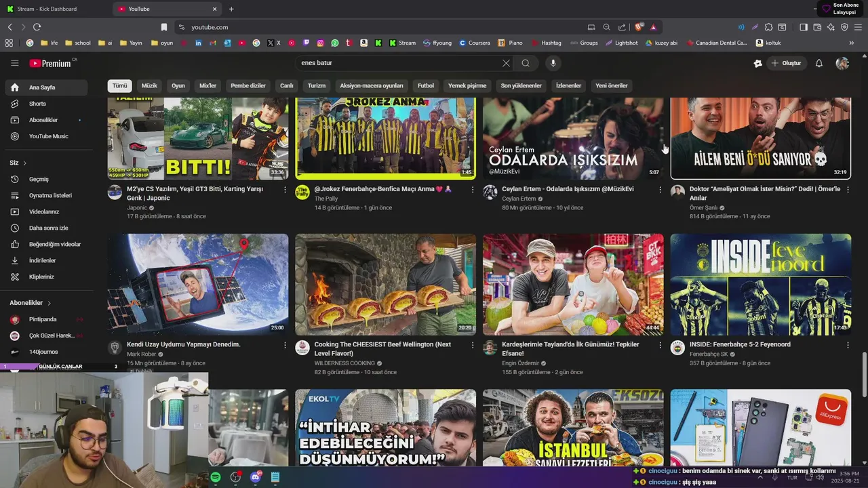This screenshot has width=868, height=488.
Task: Open the Twitch bookmark icon
Action: coord(306,43)
